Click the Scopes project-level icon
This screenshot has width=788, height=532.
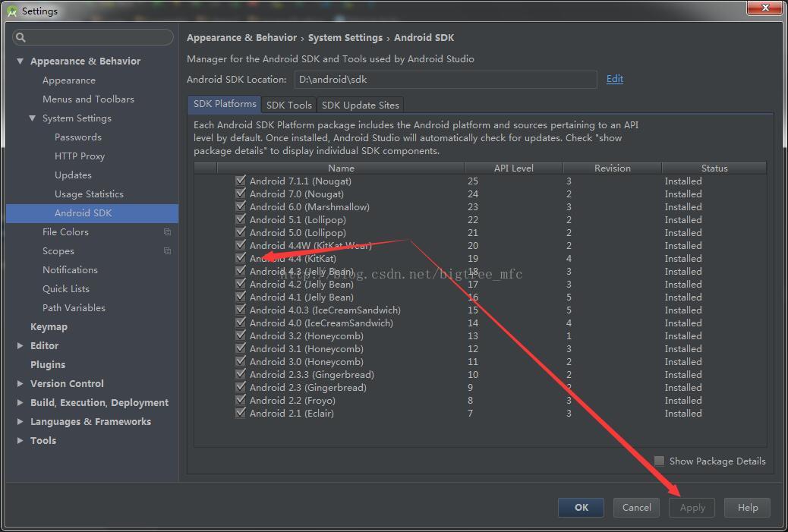click(x=167, y=250)
